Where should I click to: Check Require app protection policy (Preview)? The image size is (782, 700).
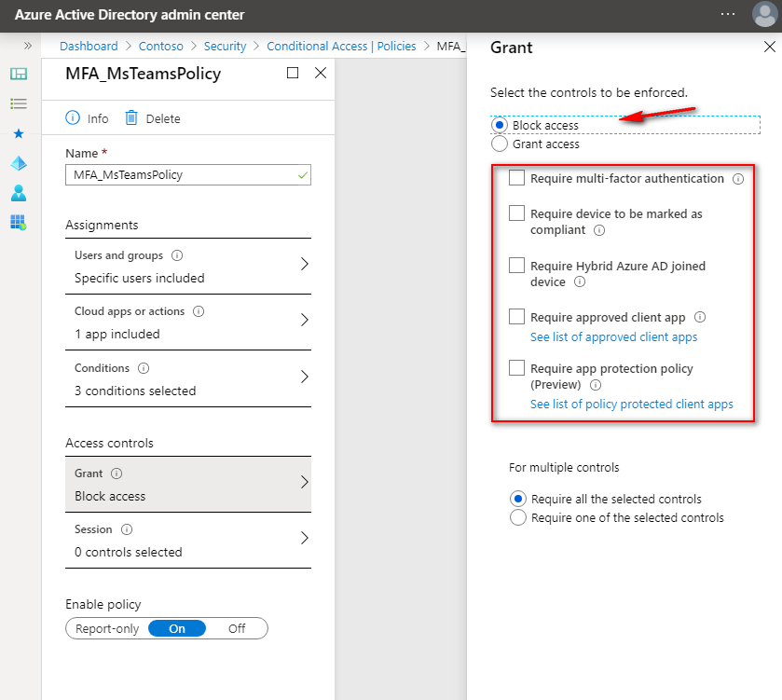coord(516,368)
